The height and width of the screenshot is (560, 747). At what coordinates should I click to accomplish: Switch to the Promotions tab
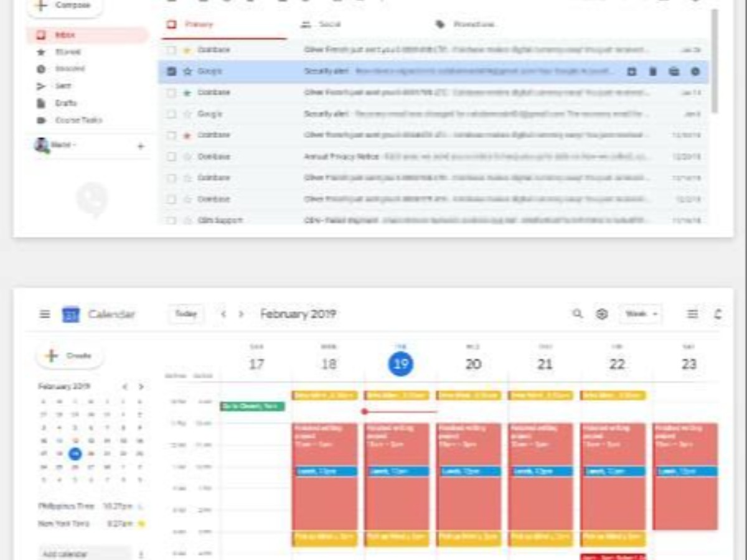tap(466, 24)
